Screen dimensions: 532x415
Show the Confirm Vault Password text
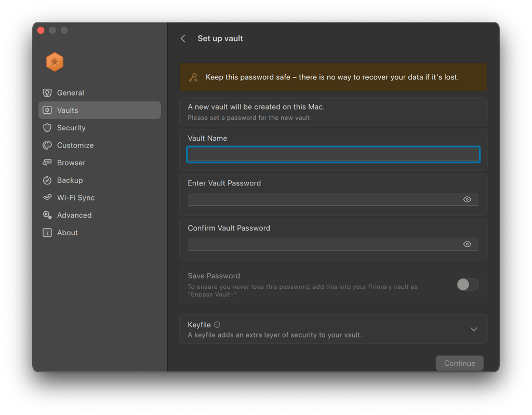(467, 244)
